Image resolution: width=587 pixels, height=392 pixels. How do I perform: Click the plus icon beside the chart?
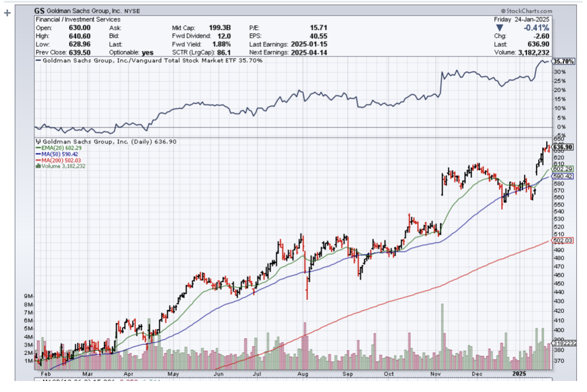pos(7,13)
